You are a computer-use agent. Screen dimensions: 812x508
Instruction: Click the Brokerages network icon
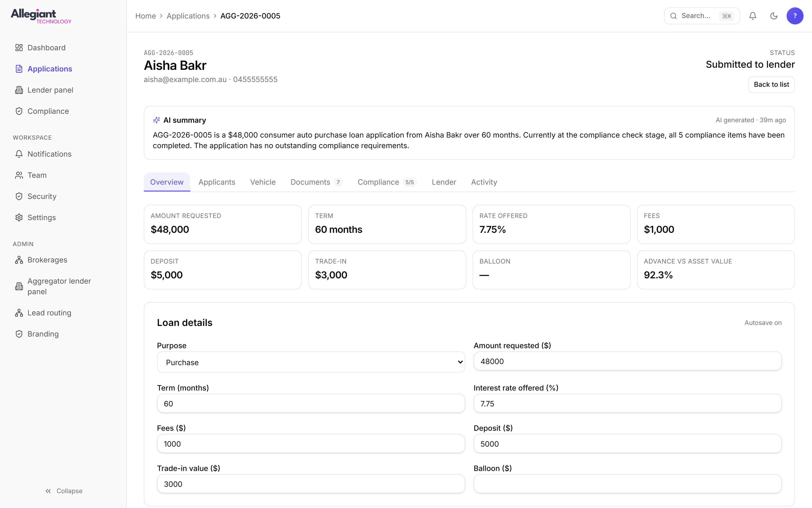pos(19,260)
